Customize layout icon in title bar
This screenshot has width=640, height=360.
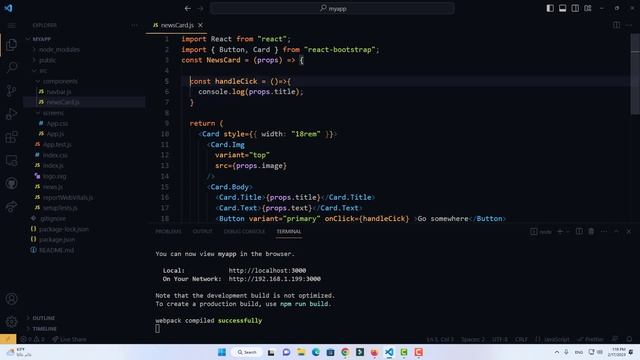588,8
